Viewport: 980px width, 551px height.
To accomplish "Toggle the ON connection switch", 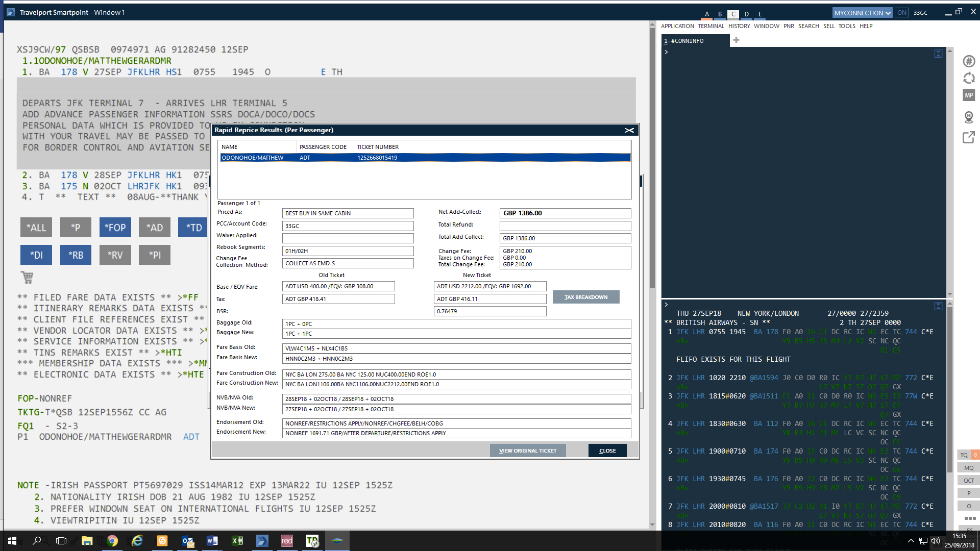I will click(x=902, y=13).
